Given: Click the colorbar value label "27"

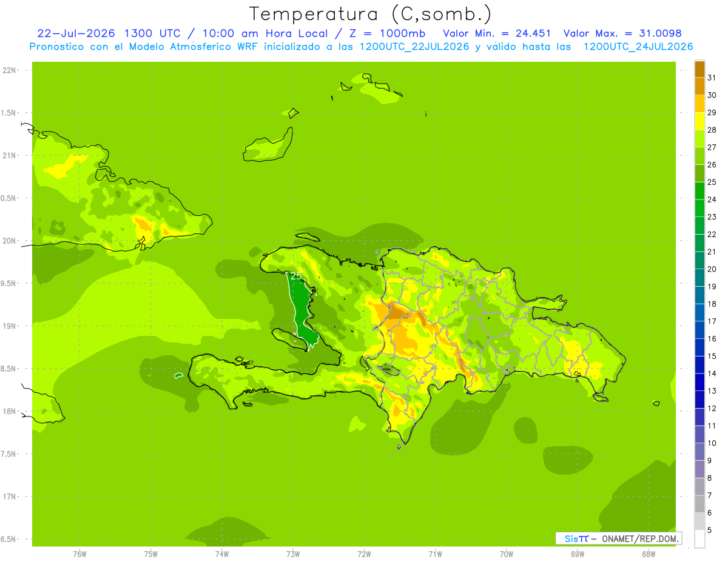Looking at the screenshot, I should [712, 147].
